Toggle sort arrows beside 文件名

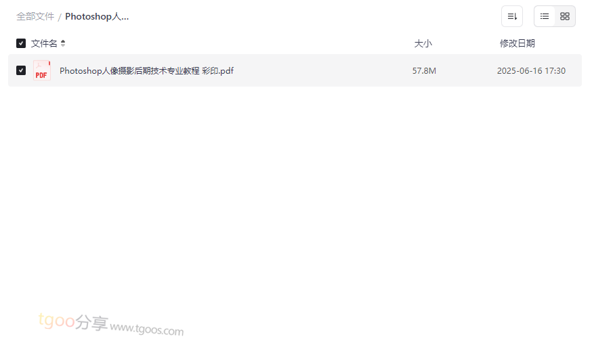[x=63, y=43]
